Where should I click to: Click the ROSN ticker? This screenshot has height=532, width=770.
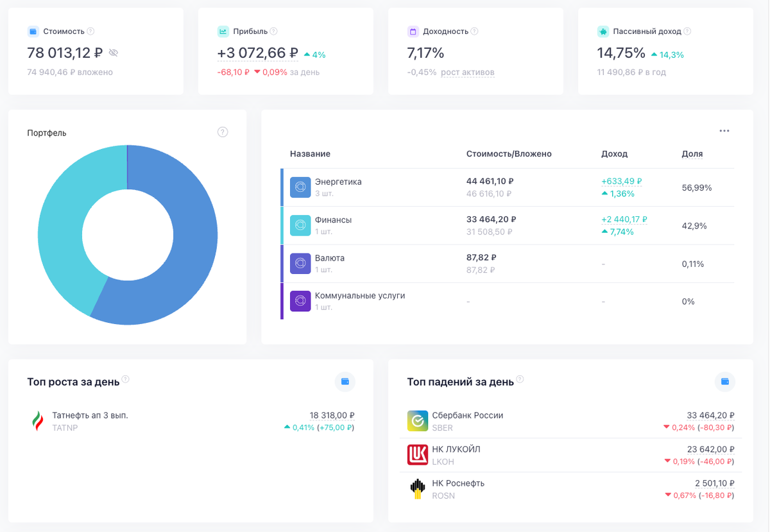point(443,495)
